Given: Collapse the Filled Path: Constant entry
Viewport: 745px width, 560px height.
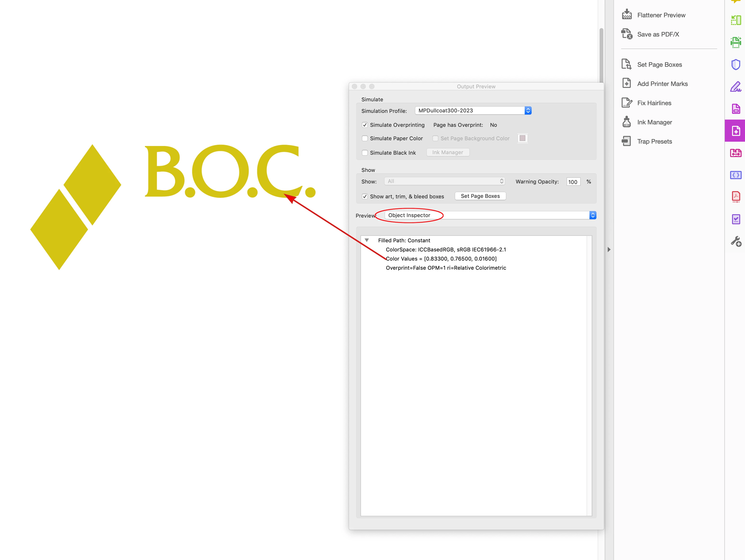Looking at the screenshot, I should pos(367,240).
